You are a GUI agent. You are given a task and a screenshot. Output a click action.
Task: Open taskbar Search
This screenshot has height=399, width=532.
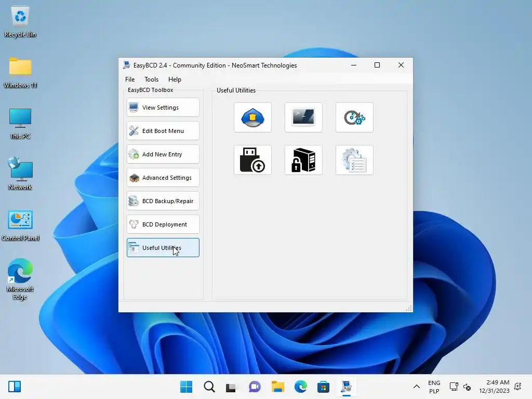point(209,387)
